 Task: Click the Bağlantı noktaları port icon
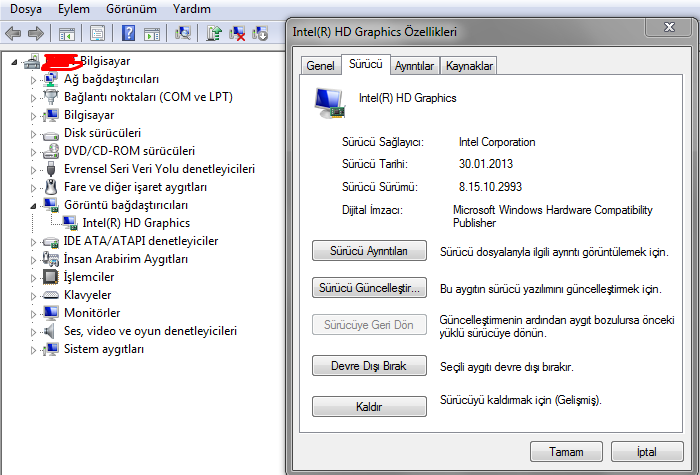pos(50,97)
